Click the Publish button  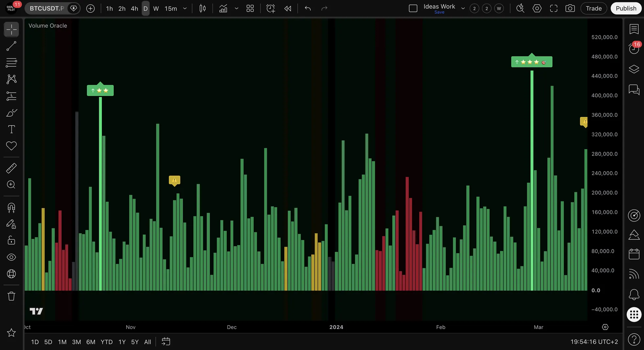click(626, 9)
